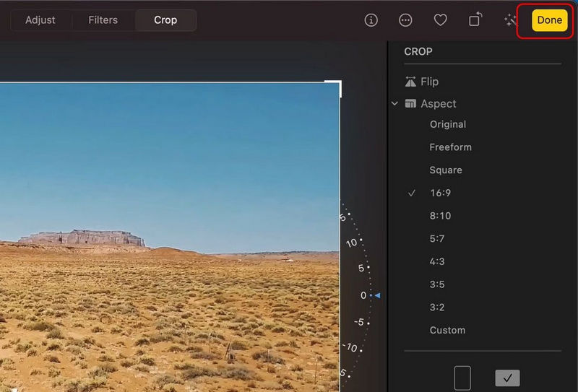Image resolution: width=578 pixels, height=392 pixels.
Task: Switch to the Adjust tab
Action: click(x=40, y=20)
